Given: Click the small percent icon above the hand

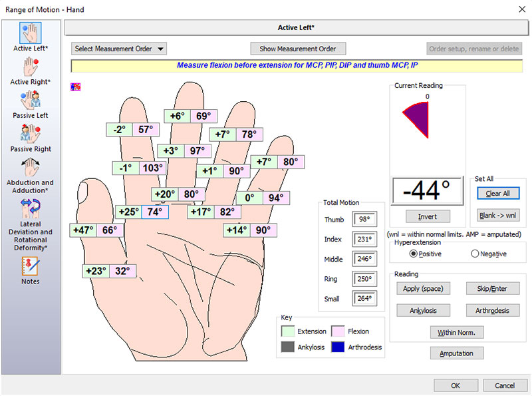Looking at the screenshot, I should tap(74, 86).
